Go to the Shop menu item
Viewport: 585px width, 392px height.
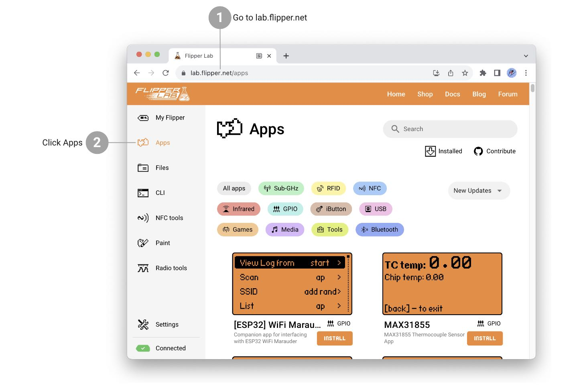(425, 94)
